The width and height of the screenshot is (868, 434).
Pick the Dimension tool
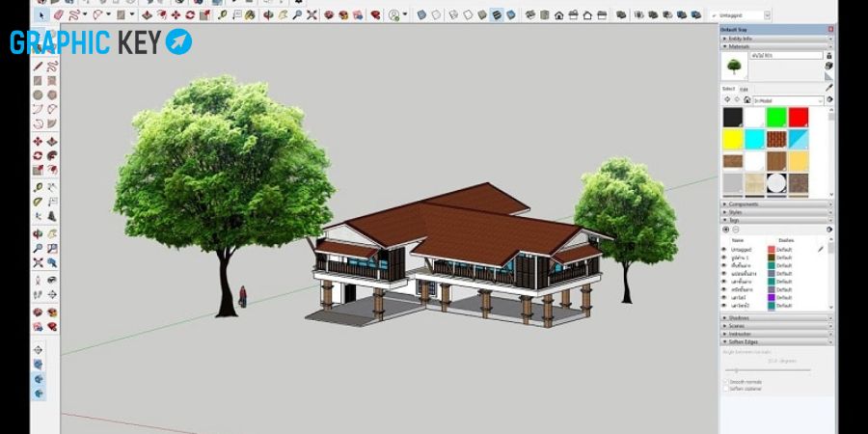[x=52, y=187]
